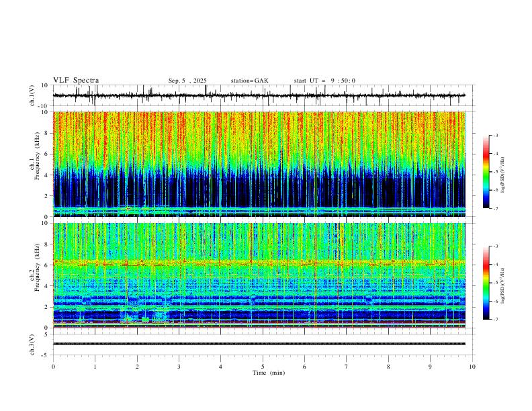Click the "-4" label on lower color bar
This screenshot has width=532, height=411.
(x=496, y=265)
